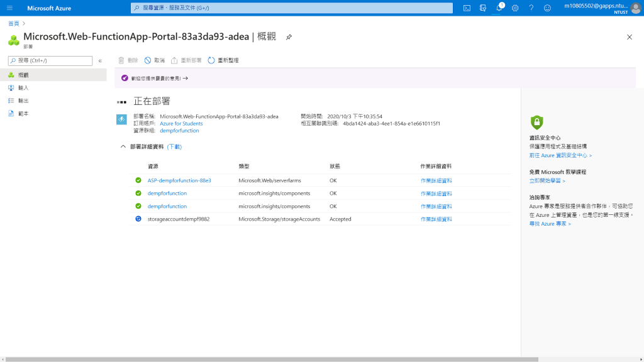Open operation details for ASP-dempforfunction-88e3
The width and height of the screenshot is (644, 362).
(x=436, y=180)
